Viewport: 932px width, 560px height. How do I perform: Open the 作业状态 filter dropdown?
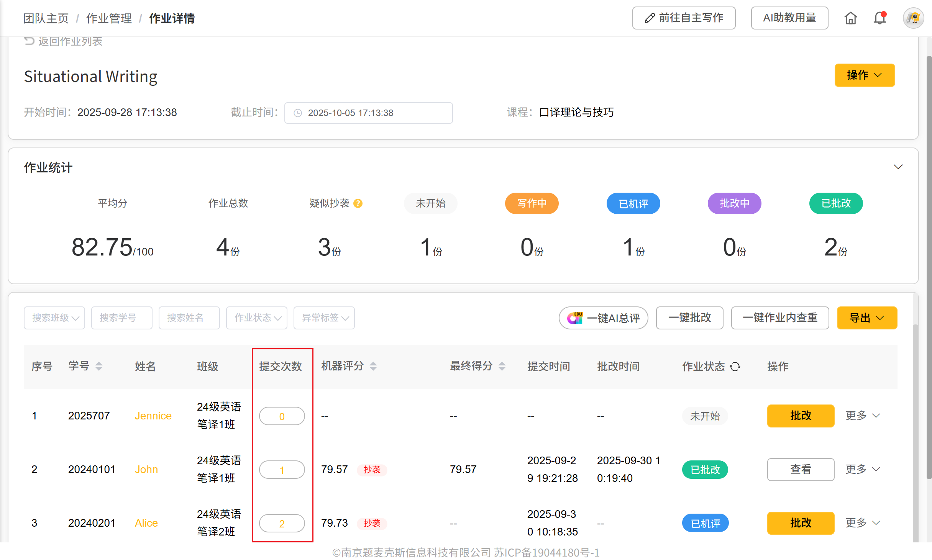click(x=257, y=318)
